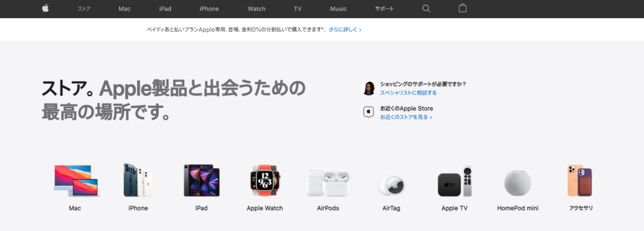644x231 pixels.
Task: Open the ストア nav menu item
Action: 84,9
